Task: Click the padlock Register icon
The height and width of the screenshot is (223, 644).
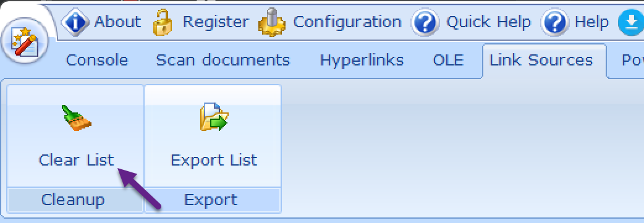Action: [163, 22]
